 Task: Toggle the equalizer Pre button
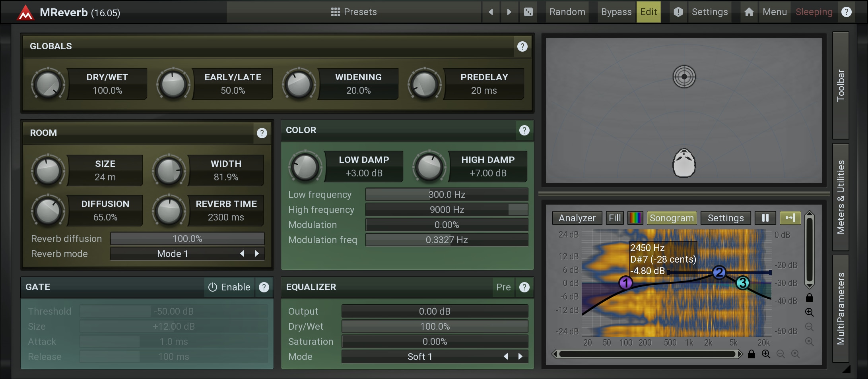503,287
